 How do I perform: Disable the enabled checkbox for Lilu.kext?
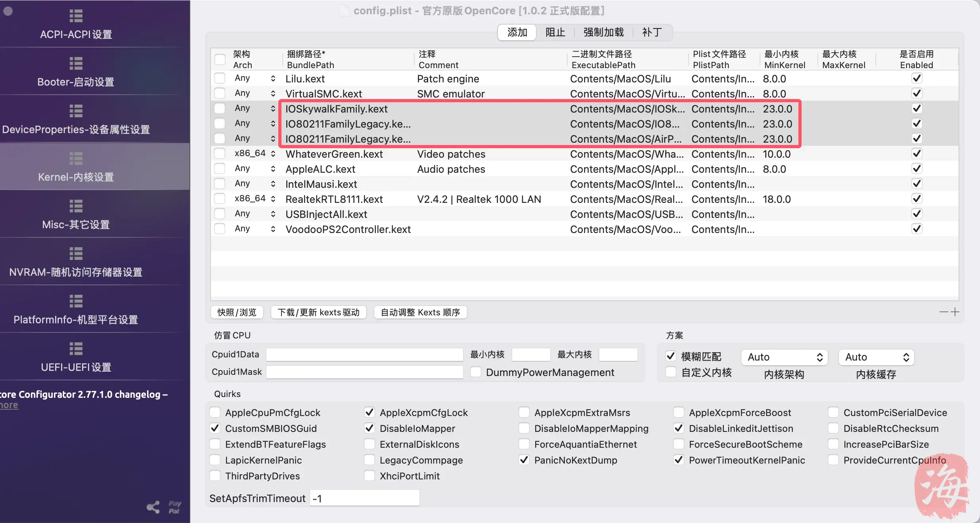[x=917, y=78]
